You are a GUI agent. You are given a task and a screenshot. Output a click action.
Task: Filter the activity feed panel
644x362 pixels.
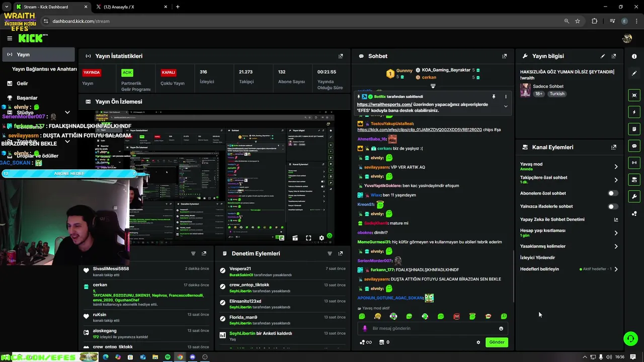(x=193, y=253)
